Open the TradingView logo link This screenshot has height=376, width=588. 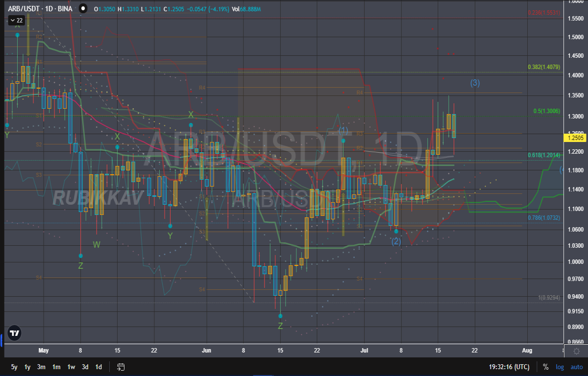coord(15,333)
